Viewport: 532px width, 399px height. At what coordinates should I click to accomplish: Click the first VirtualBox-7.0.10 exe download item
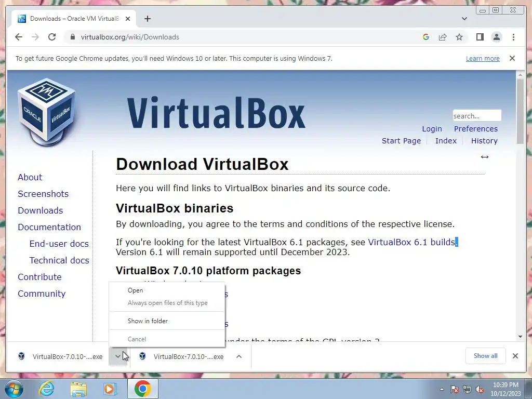point(60,356)
